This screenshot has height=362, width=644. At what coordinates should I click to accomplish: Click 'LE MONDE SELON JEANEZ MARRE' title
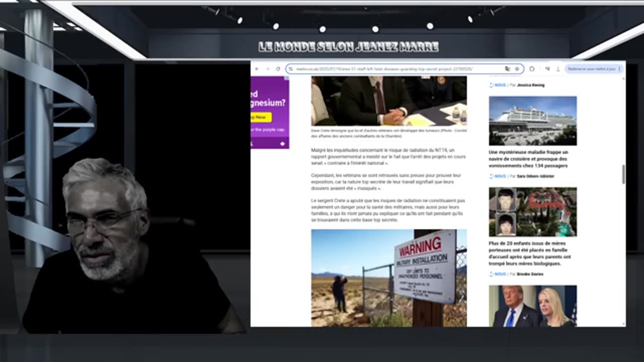(348, 47)
